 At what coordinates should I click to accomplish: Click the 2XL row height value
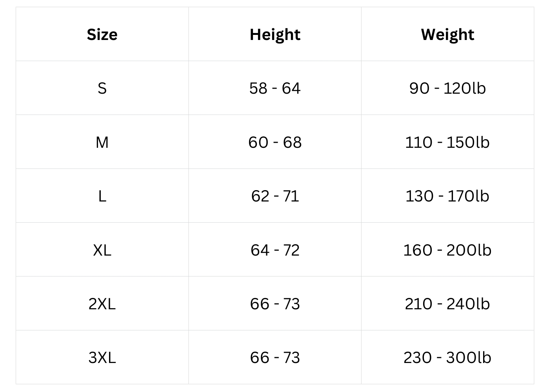pyautogui.click(x=275, y=303)
